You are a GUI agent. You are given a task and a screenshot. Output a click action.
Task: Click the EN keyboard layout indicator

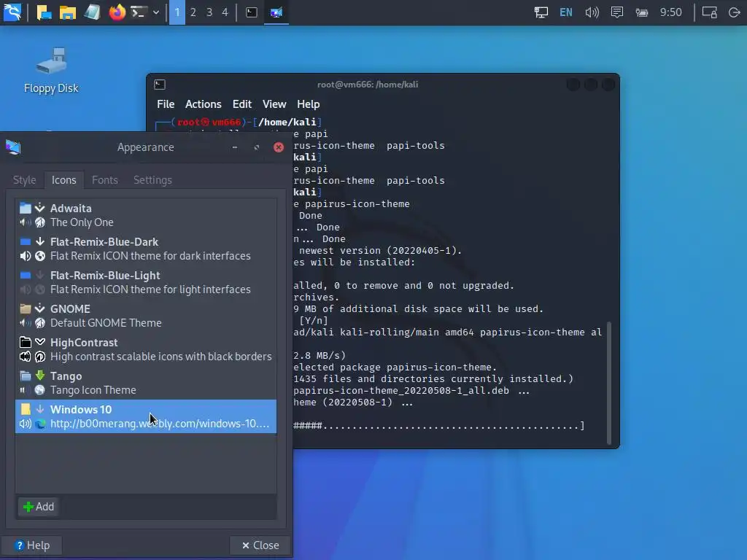(566, 12)
